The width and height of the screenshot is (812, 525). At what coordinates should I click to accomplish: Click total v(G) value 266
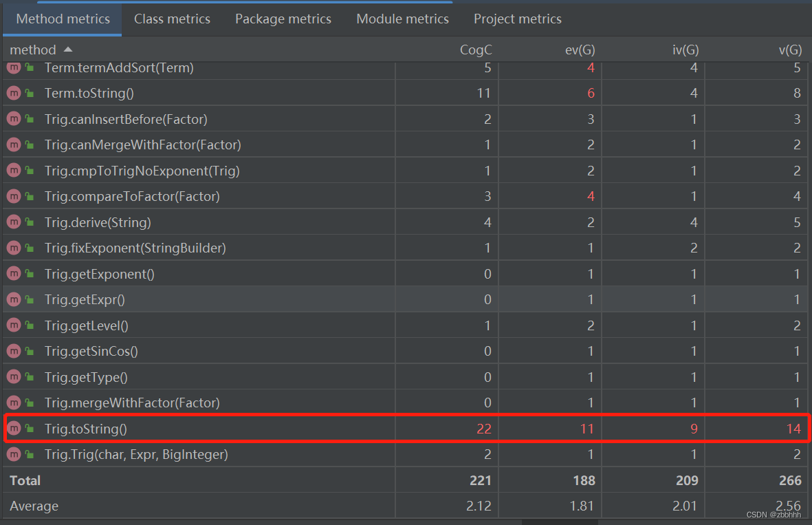pyautogui.click(x=790, y=480)
